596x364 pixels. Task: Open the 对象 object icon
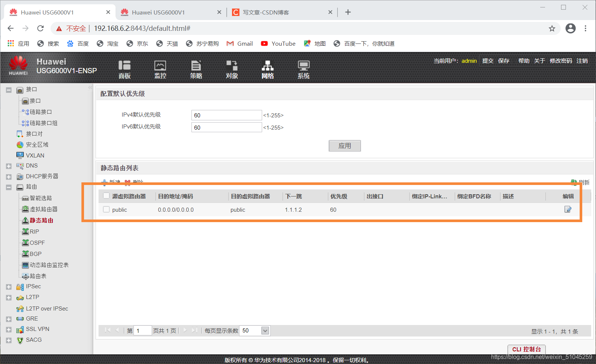[x=232, y=69]
